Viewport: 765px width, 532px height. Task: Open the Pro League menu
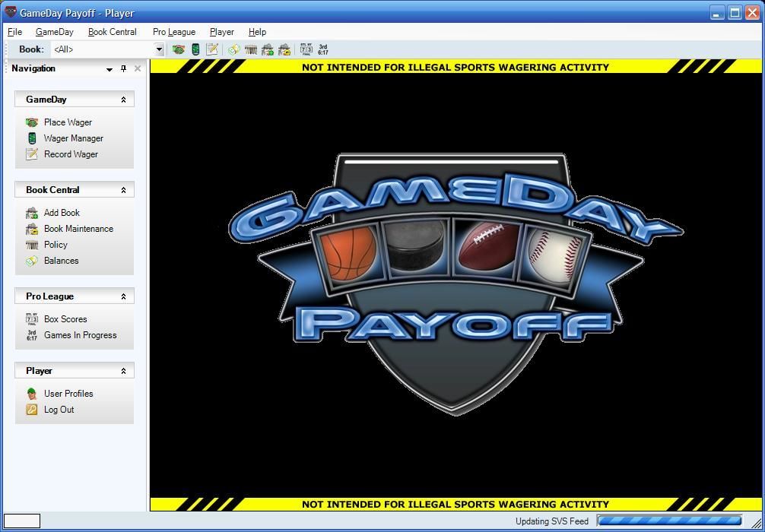(174, 32)
